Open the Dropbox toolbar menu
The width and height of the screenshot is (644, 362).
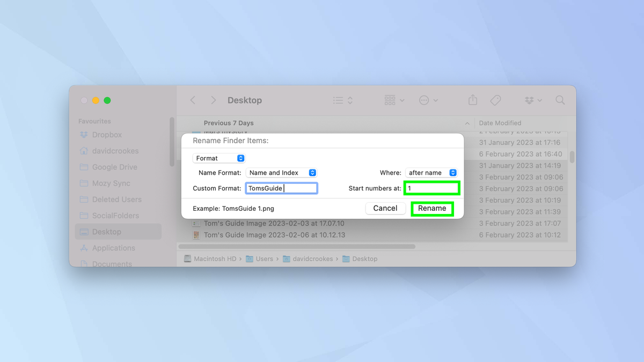pyautogui.click(x=533, y=100)
